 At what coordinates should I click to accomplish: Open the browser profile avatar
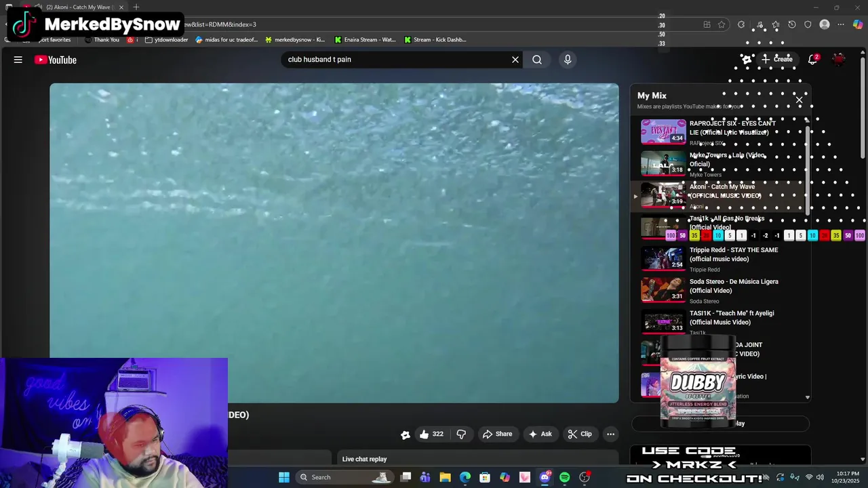click(825, 24)
